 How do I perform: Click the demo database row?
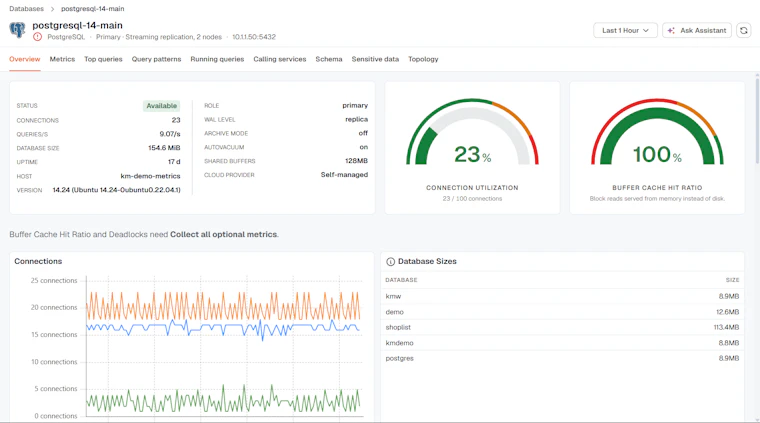562,312
